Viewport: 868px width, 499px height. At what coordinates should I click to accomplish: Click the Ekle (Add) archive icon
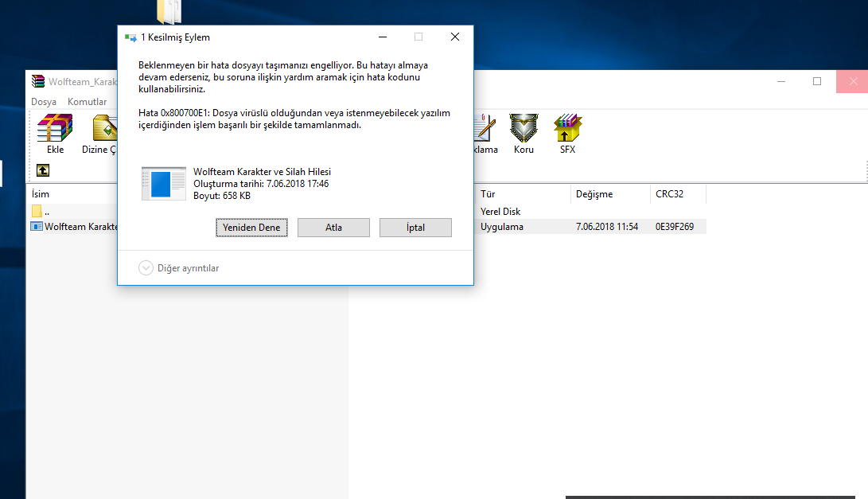(x=55, y=128)
